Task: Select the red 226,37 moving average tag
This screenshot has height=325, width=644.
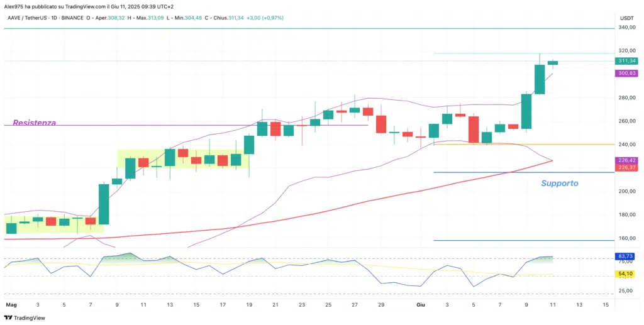Action: coord(627,167)
